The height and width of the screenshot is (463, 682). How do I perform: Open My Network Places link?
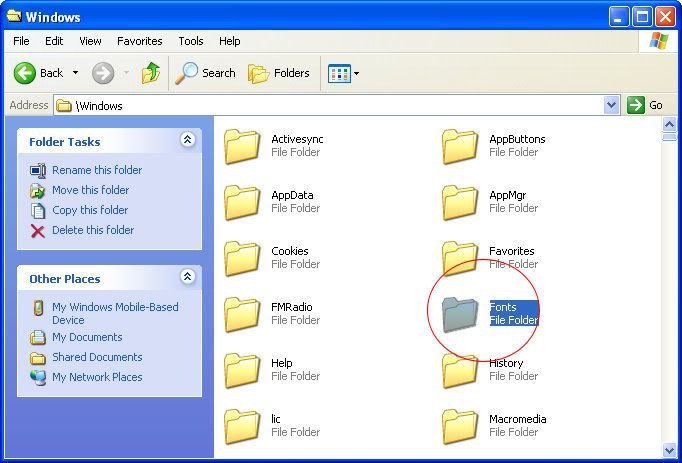97,377
